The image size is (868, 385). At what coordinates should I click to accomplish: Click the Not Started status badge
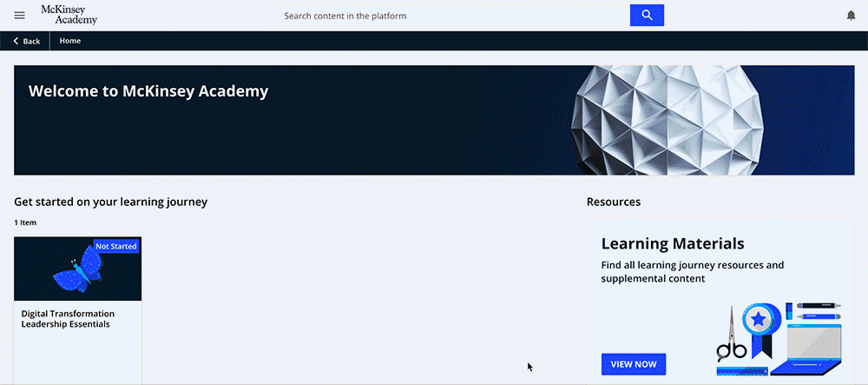click(116, 246)
